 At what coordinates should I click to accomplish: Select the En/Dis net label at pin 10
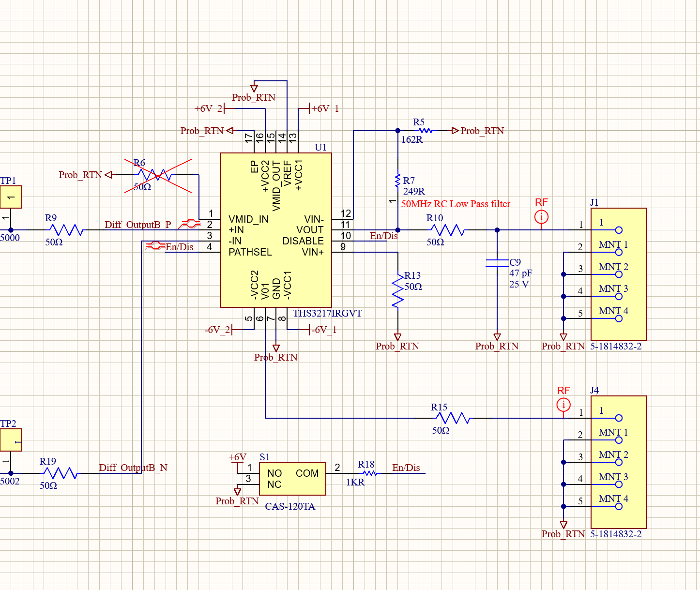pos(384,236)
